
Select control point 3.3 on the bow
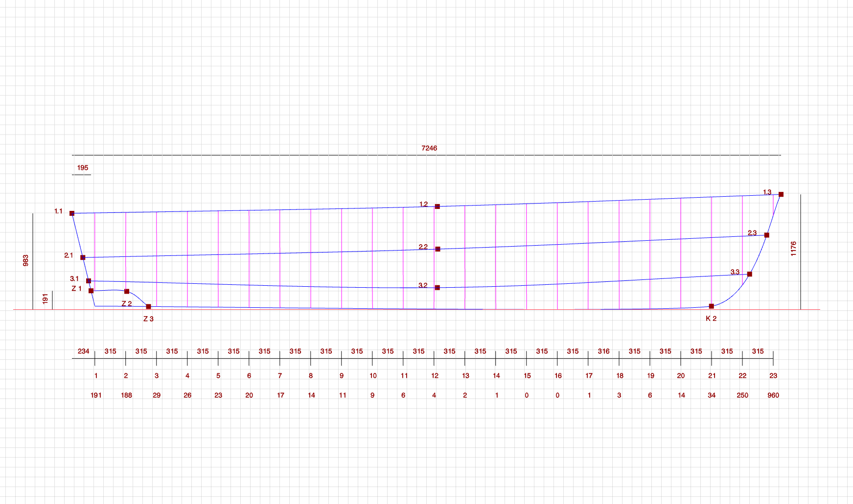pos(750,274)
